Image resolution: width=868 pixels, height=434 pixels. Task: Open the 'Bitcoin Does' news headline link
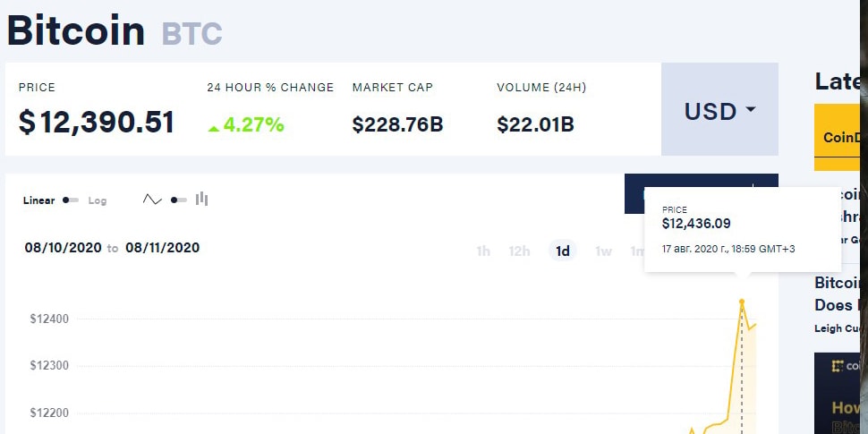click(837, 294)
